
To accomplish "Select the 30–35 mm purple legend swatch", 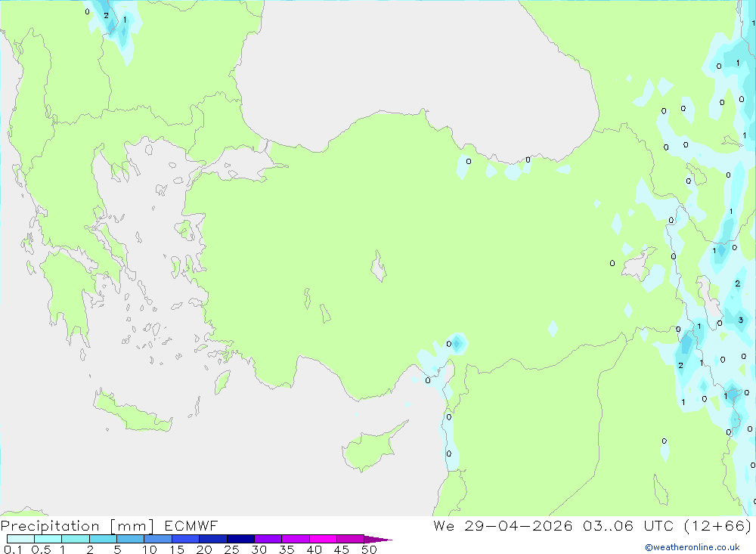I will 268,539.
